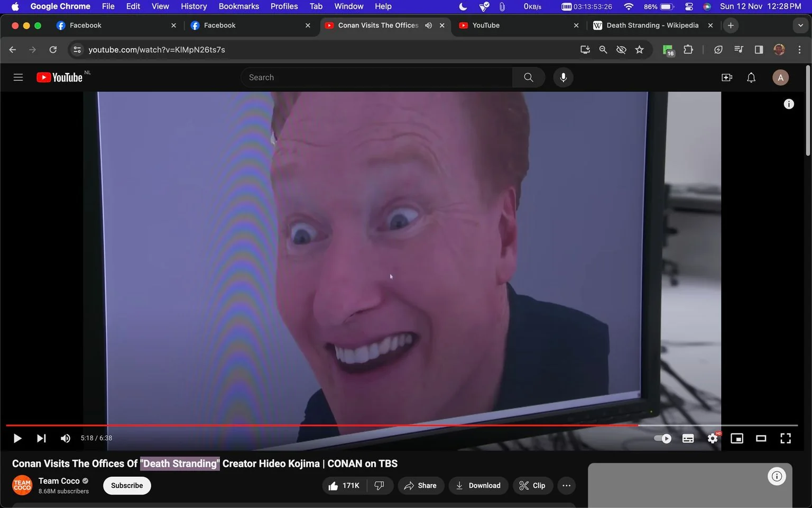Install or cast screen icon in address bar
The width and height of the screenshot is (812, 508).
point(585,50)
